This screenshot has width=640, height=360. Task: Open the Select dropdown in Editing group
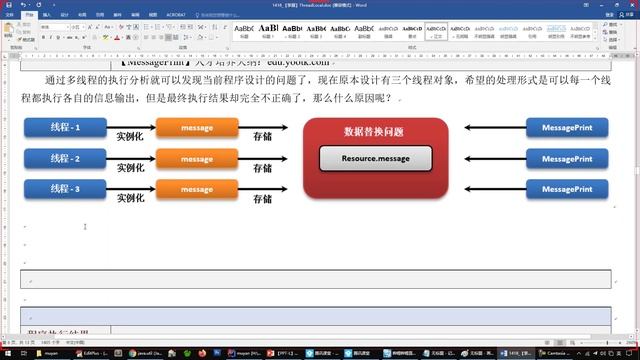tap(611, 40)
